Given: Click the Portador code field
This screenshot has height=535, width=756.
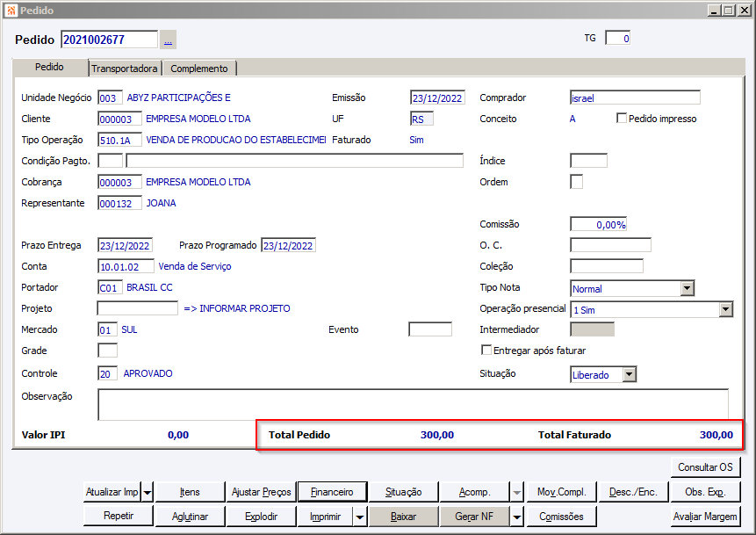Looking at the screenshot, I should point(110,287).
